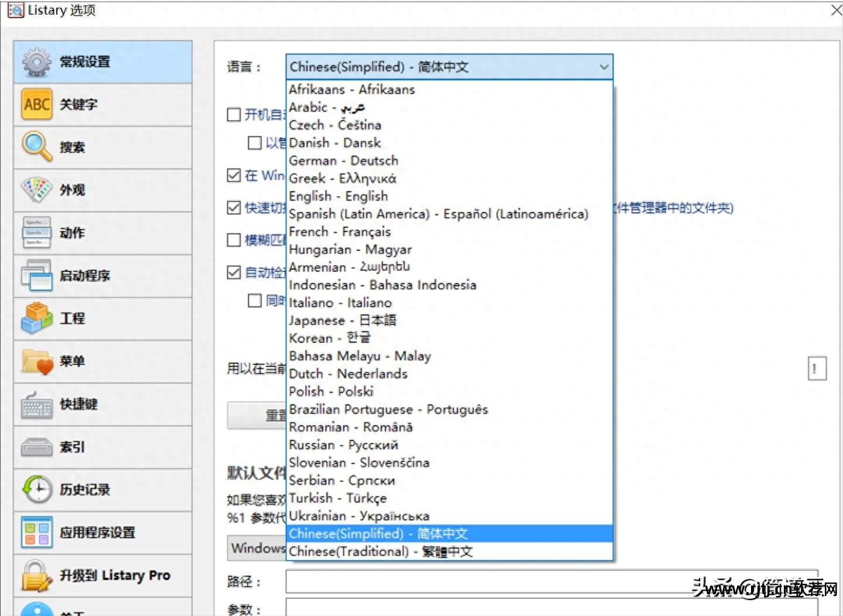Viewport: 843px width, 616px height.
Task: Select Italiano - Italiano language
Action: pos(450,303)
